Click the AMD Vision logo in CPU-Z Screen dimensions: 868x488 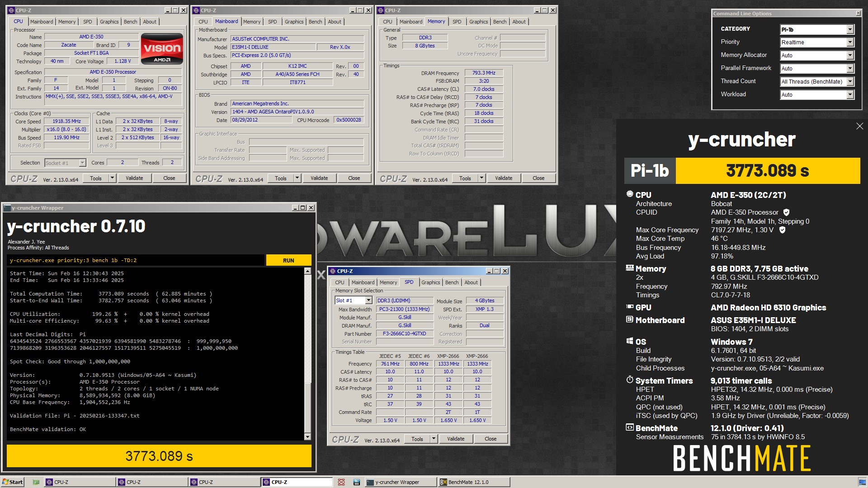(x=162, y=49)
